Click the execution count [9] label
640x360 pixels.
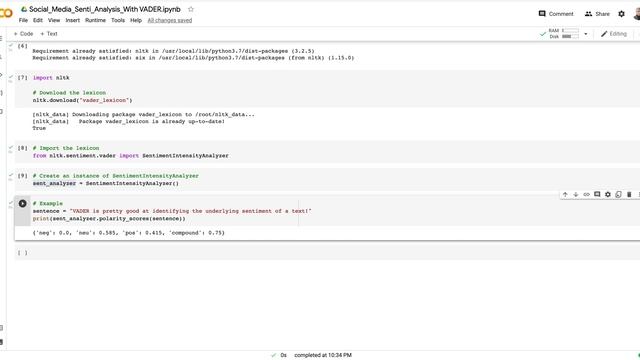(22, 176)
